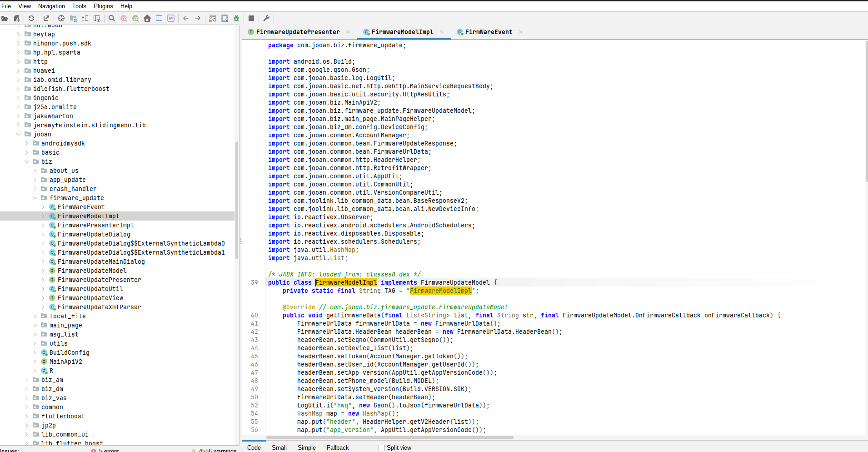The image size is (868, 452).
Task: Open class search icon
Action: pyautogui.click(x=124, y=19)
